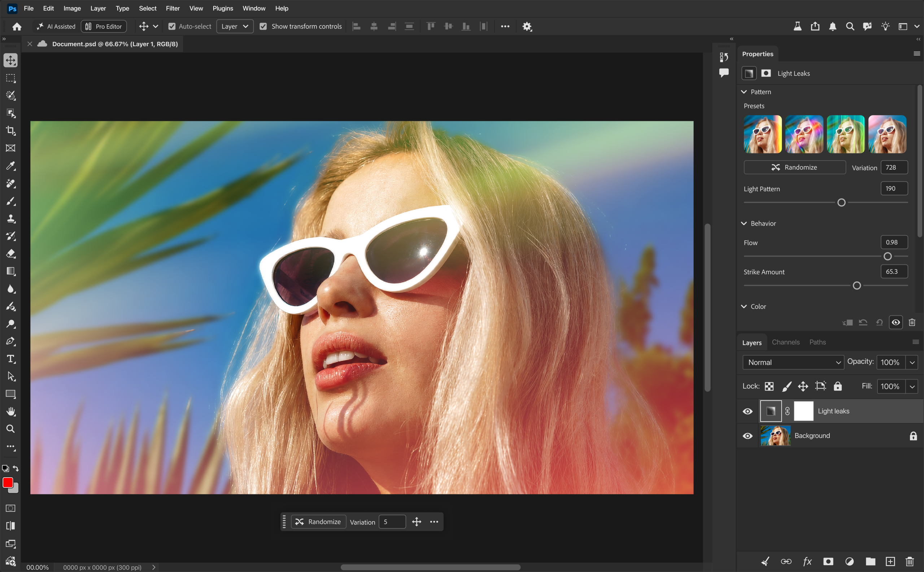This screenshot has width=924, height=572.
Task: Select the Rectangular Marquee tool
Action: (x=10, y=78)
